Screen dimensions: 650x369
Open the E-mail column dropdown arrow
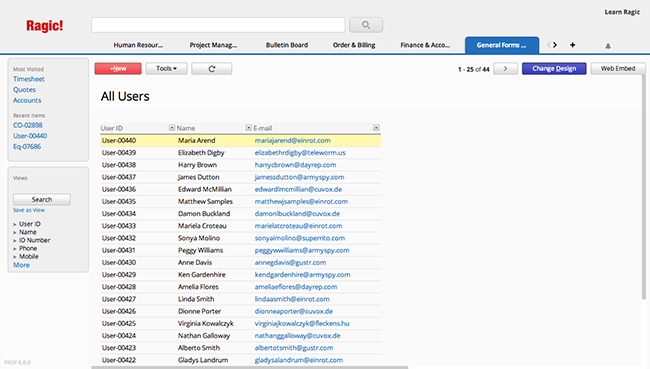(376, 128)
